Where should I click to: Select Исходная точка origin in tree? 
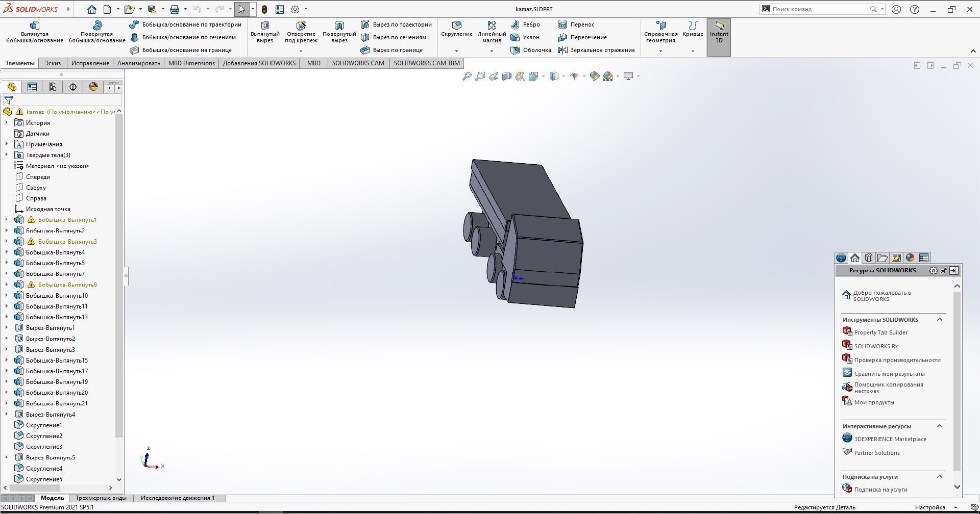click(48, 209)
